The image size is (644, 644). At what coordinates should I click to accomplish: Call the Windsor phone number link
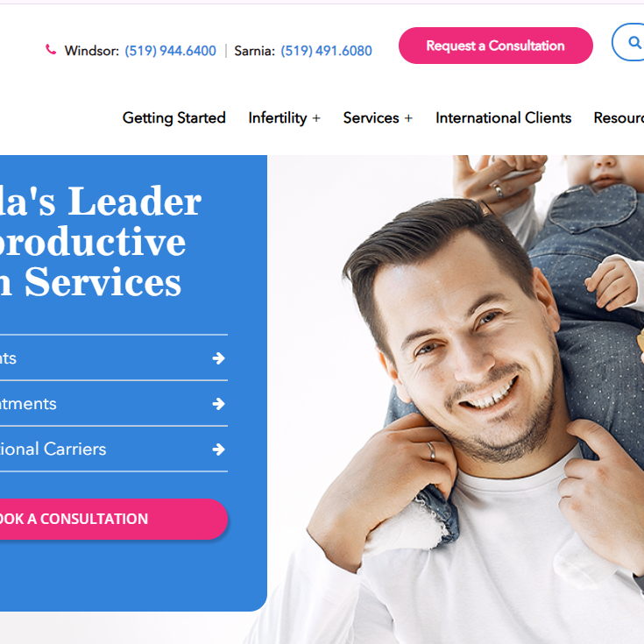click(171, 51)
